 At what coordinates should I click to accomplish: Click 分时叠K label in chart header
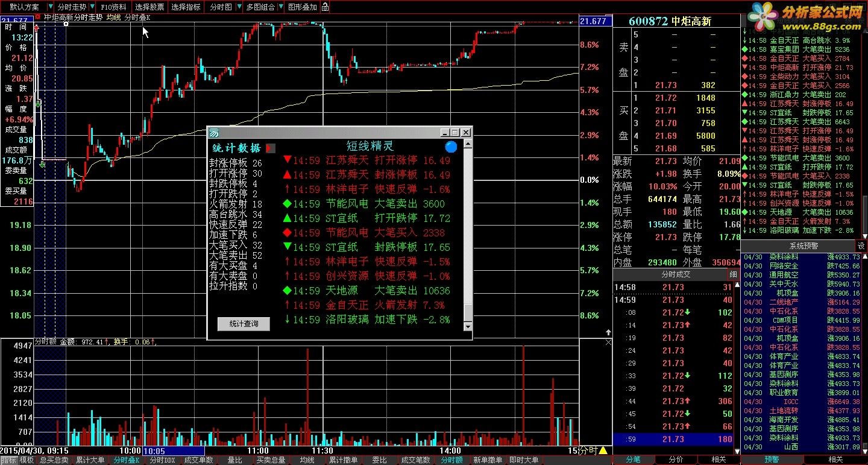click(137, 18)
